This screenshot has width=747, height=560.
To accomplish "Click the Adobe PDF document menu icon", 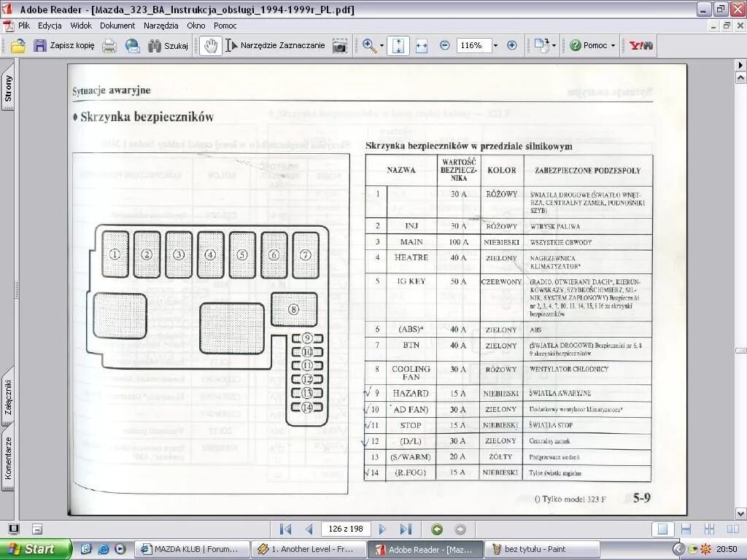I will coord(8,26).
